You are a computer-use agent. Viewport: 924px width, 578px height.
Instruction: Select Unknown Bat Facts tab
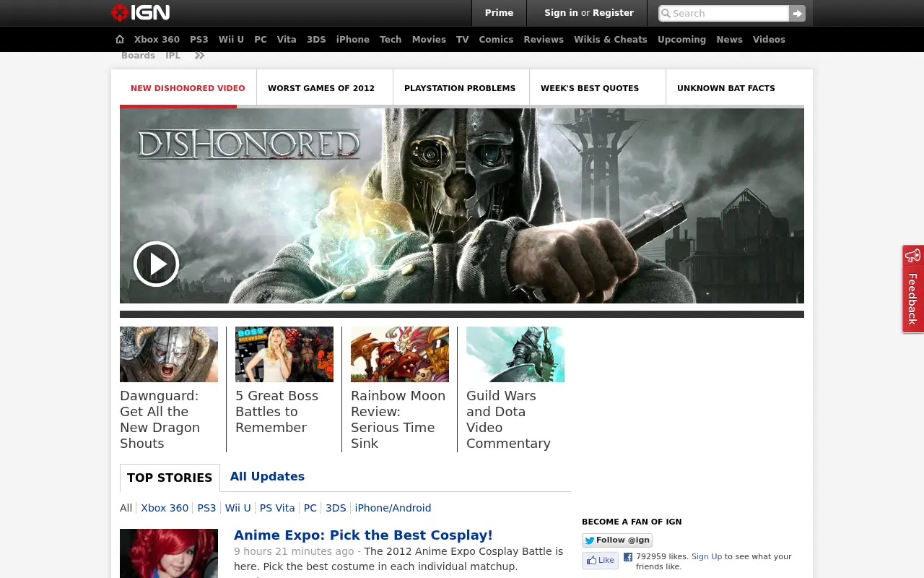pos(726,88)
